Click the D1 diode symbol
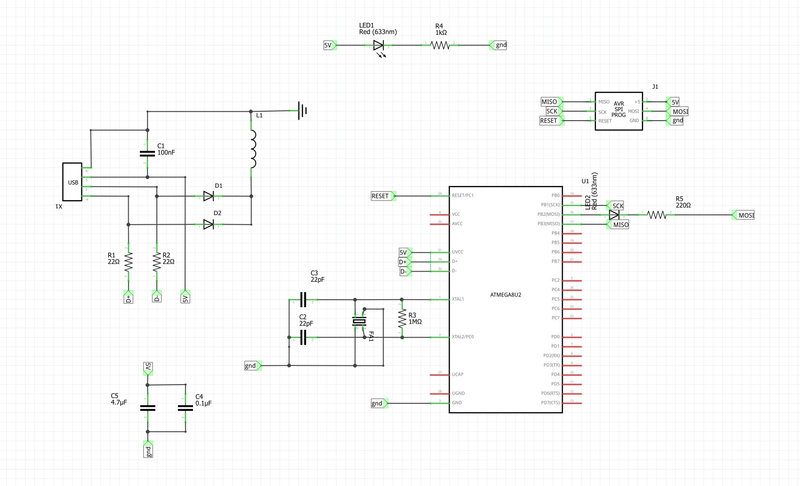The width and height of the screenshot is (800, 486). [208, 196]
